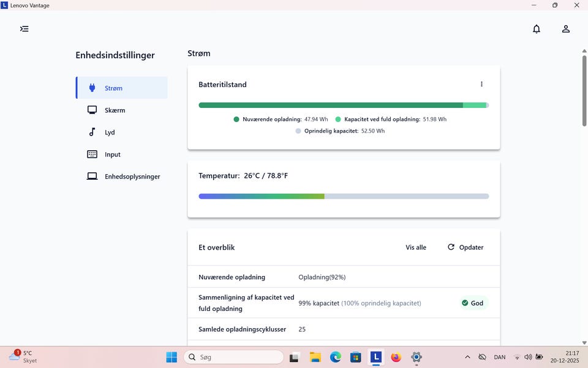Viewport: 588px width, 368px height.
Task: Click the Nuværende opladning row label
Action: pos(232,277)
